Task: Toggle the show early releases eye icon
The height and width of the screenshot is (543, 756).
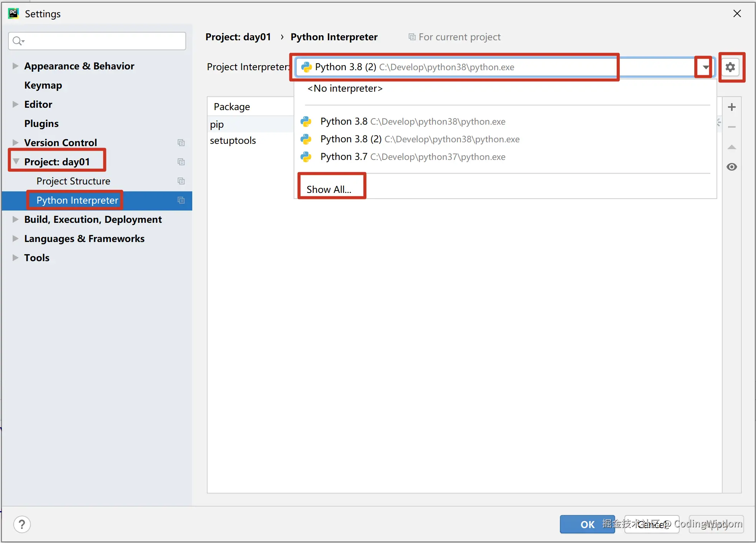Action: click(x=732, y=167)
